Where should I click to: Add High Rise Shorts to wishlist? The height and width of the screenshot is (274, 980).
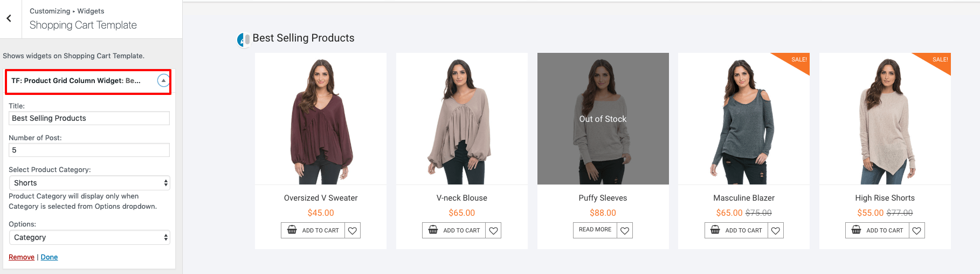pyautogui.click(x=916, y=231)
